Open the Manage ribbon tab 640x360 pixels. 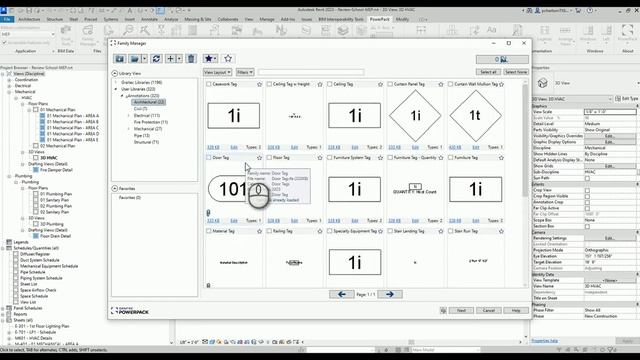point(267,19)
